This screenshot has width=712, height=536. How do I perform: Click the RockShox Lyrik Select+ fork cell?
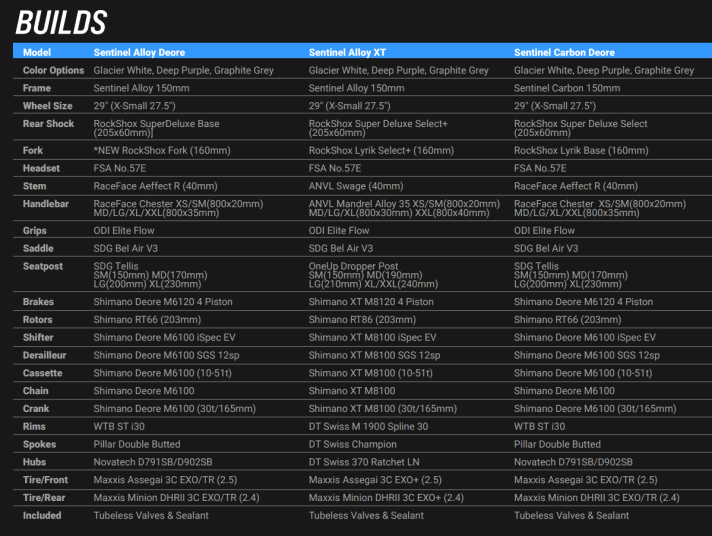(x=381, y=150)
